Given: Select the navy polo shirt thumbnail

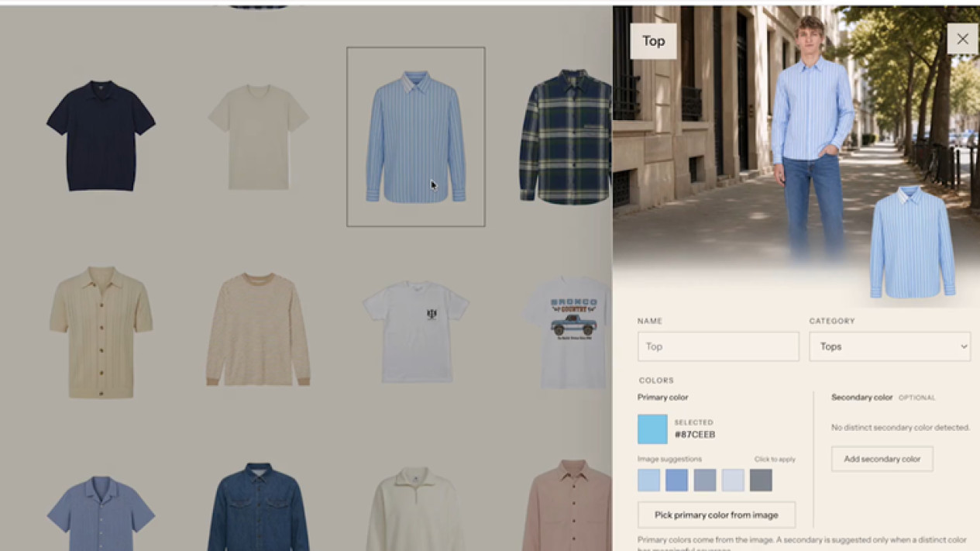Looking at the screenshot, I should click(x=101, y=136).
